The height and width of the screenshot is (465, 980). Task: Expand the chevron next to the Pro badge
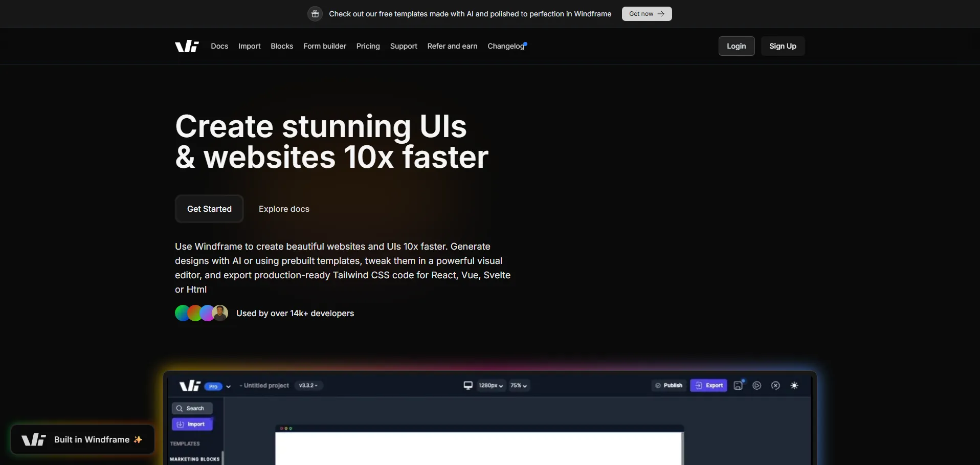coord(228,387)
